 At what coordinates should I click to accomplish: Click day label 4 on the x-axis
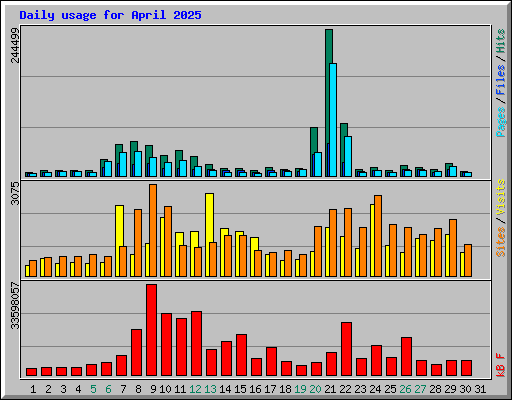[x=78, y=389]
